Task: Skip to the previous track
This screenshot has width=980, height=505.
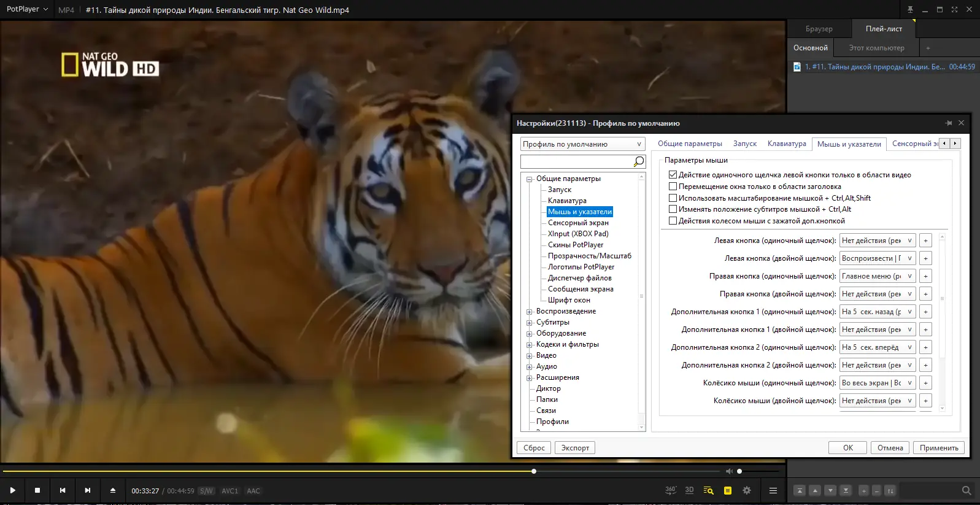Action: (63, 490)
